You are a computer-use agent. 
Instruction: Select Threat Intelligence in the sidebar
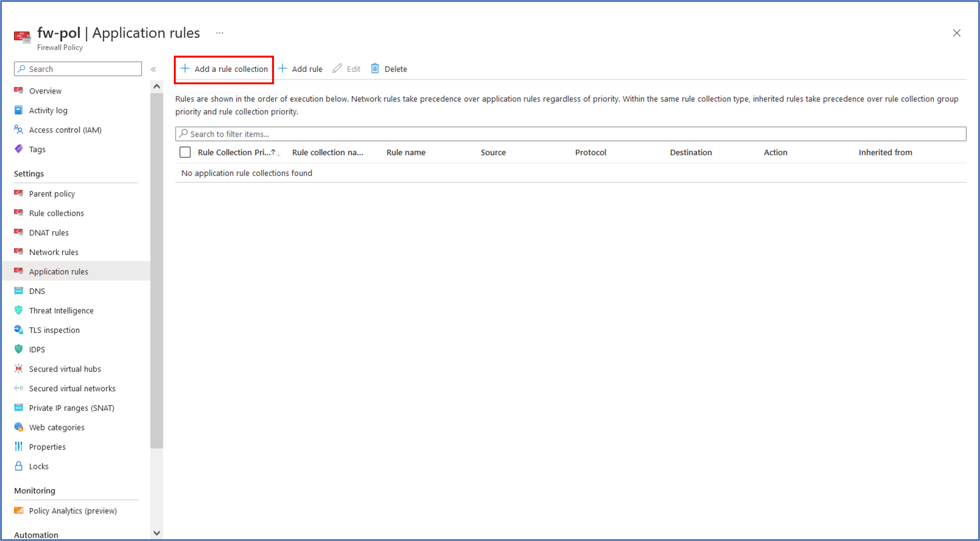(61, 310)
